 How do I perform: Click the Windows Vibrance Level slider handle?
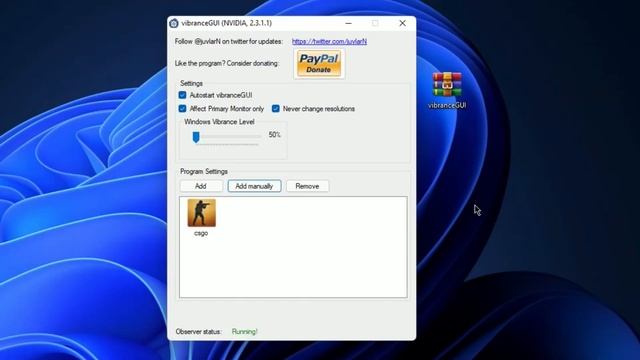[196, 137]
